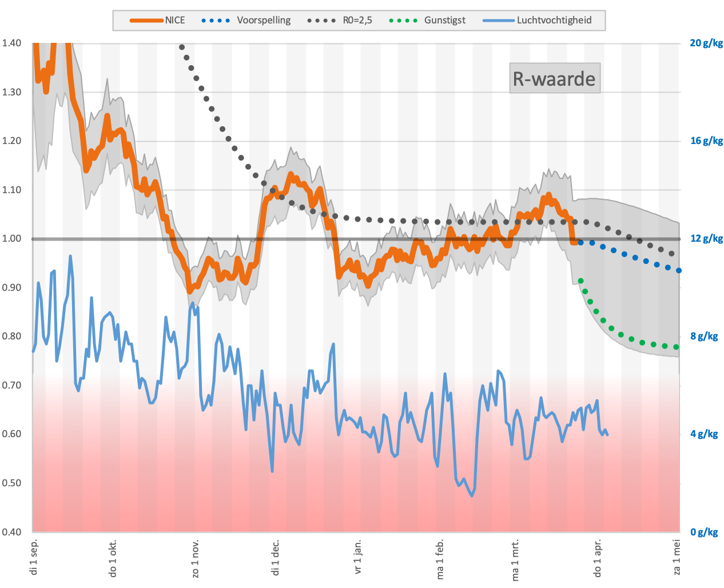Screen dimensions: 724x588
Task: Select the R-waarde title box
Action: (x=554, y=78)
